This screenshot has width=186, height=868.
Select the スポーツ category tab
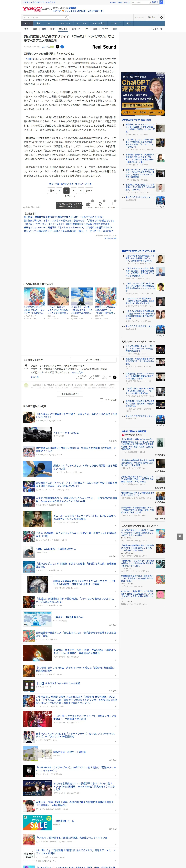(76, 29)
